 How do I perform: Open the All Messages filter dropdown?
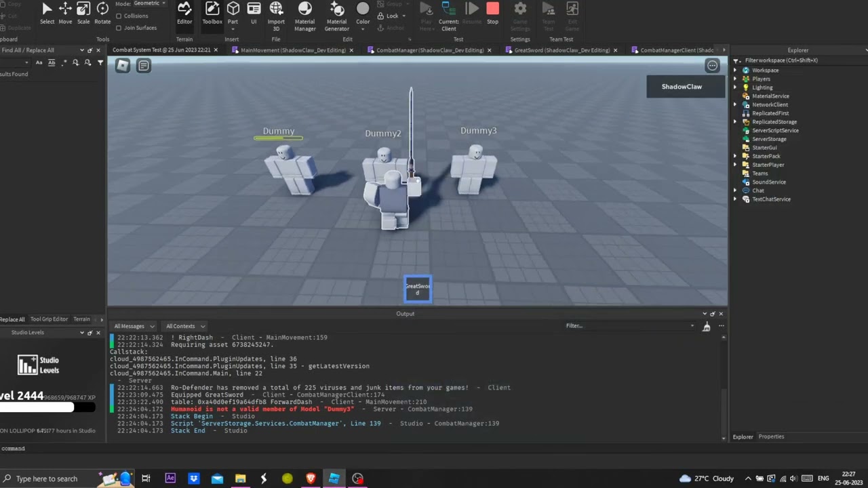pos(133,326)
